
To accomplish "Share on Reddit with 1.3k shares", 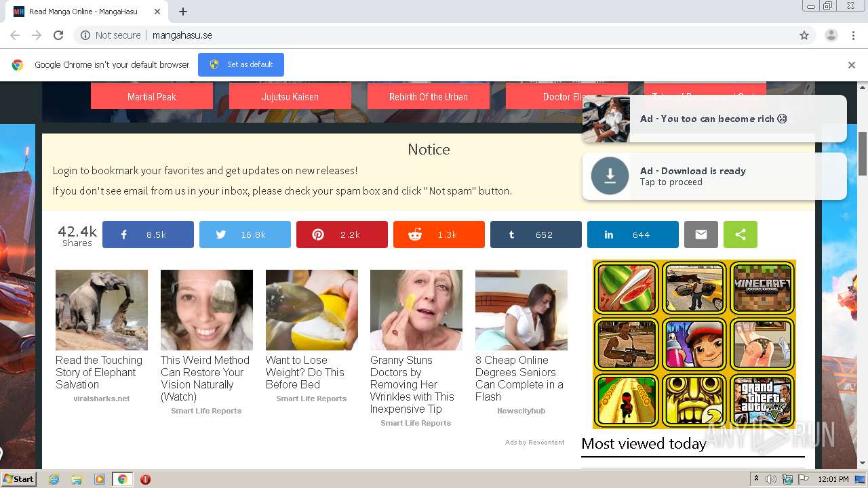I will coord(439,235).
